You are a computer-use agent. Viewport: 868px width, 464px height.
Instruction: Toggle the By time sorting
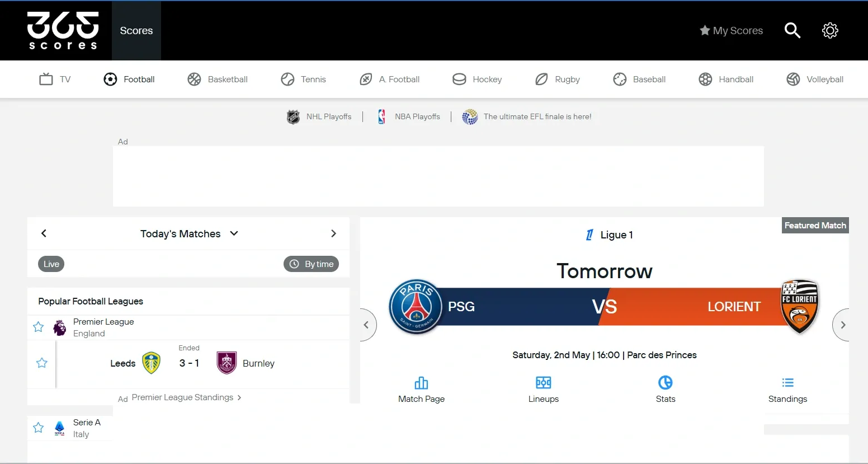[311, 264]
